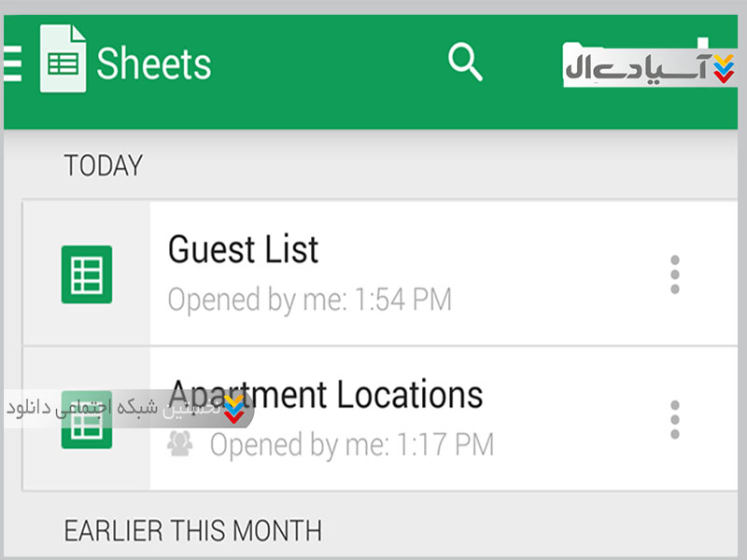Open the Apartment Locations three-dot options menu
747x560 pixels.
[674, 420]
